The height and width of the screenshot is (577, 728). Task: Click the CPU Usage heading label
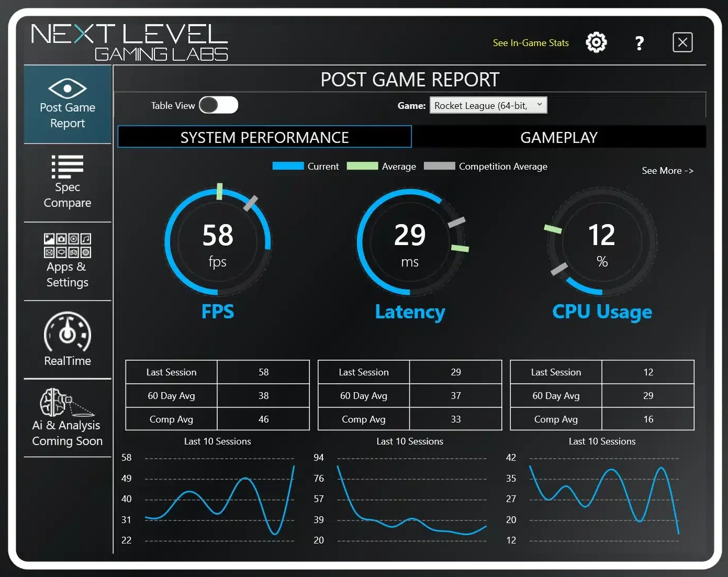tap(602, 312)
